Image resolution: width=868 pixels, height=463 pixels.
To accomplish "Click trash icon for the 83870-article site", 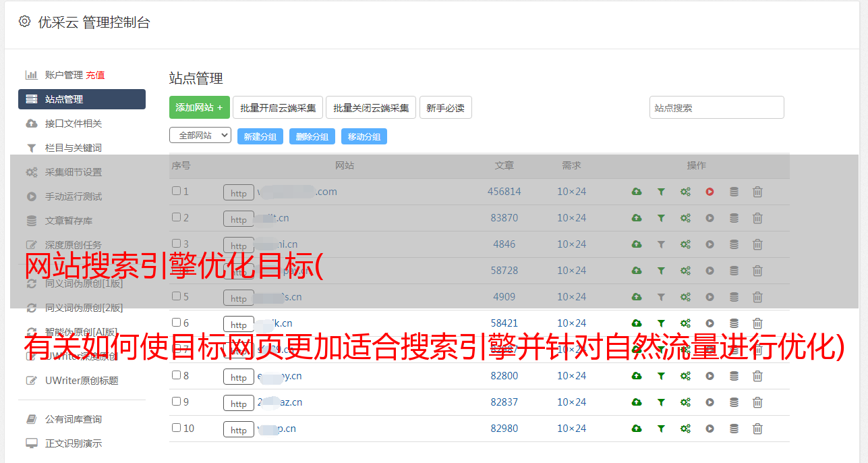I will [x=757, y=218].
